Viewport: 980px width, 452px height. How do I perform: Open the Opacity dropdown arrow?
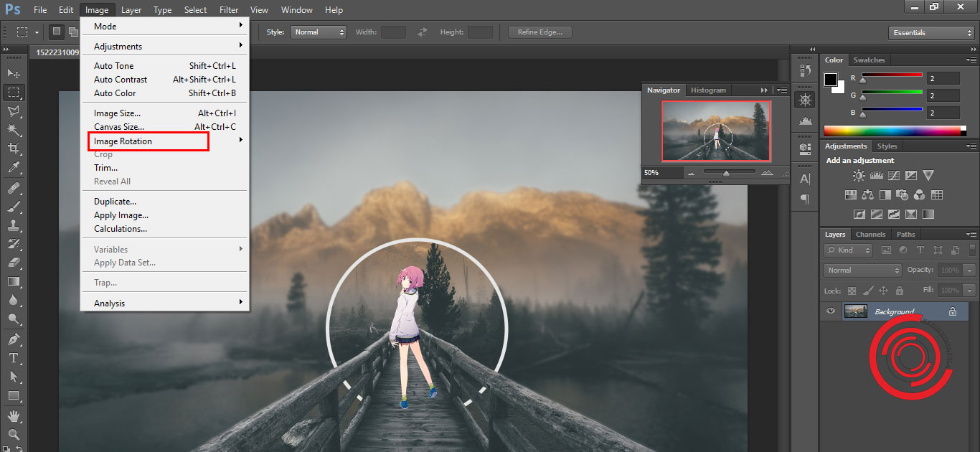pyautogui.click(x=970, y=270)
